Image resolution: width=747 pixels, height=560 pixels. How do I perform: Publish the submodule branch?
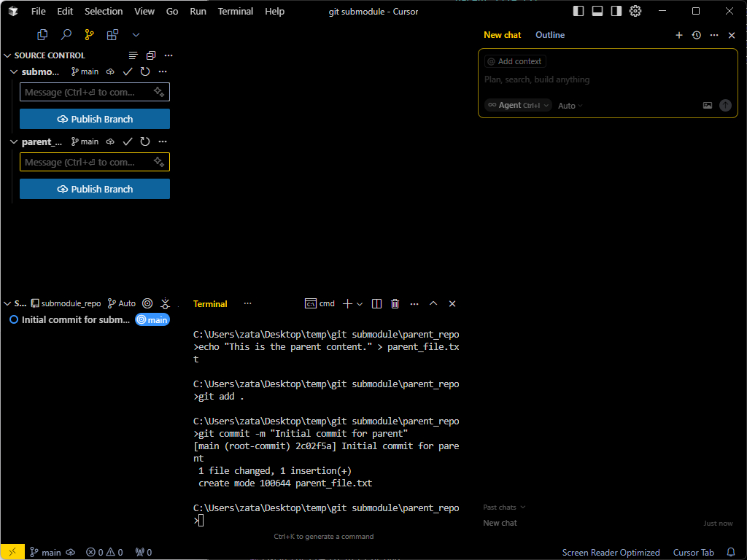(94, 118)
